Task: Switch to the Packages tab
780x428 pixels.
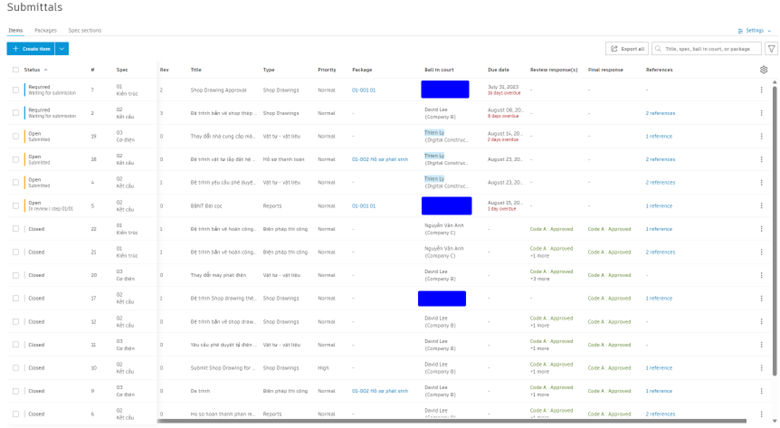Action: [x=45, y=30]
